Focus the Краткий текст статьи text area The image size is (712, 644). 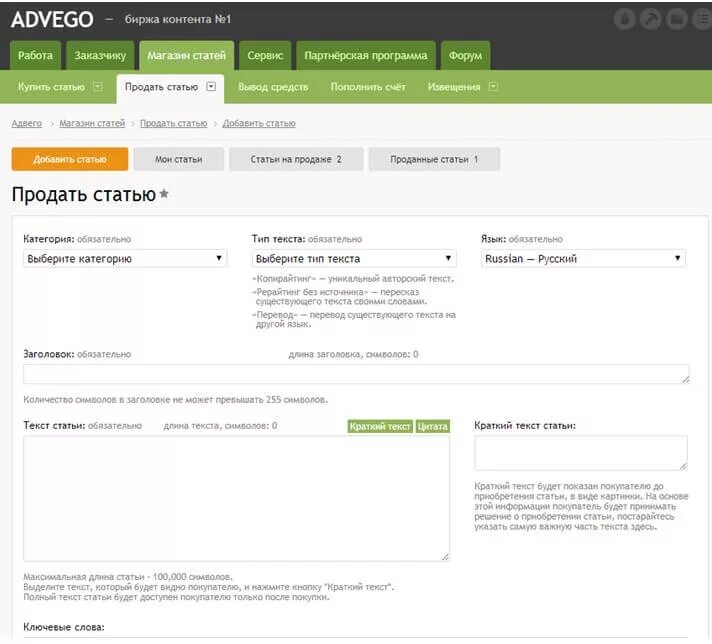tap(581, 453)
